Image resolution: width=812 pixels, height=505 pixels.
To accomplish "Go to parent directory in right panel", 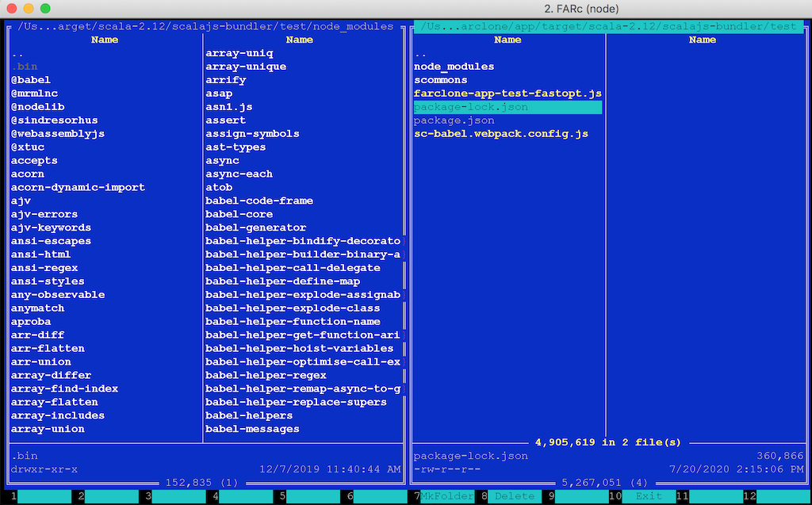I will 420,54.
